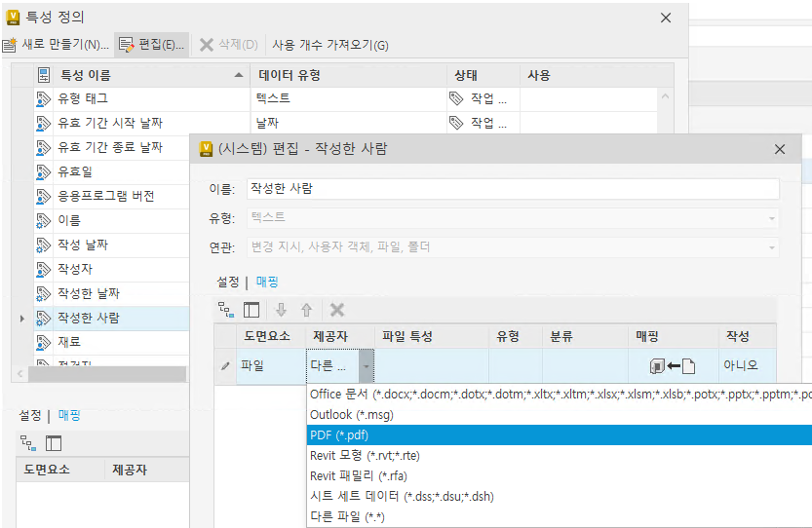Switch to the 매핑 tab in the 특성 정의 window

[69, 415]
